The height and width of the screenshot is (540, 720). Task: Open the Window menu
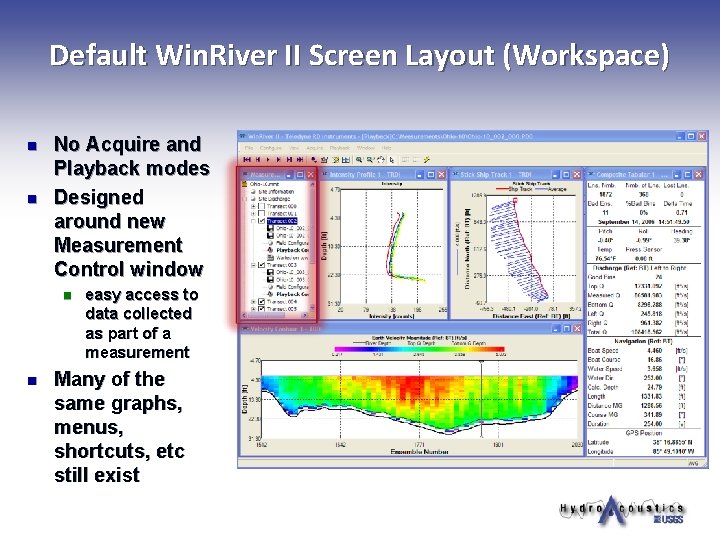click(x=366, y=148)
